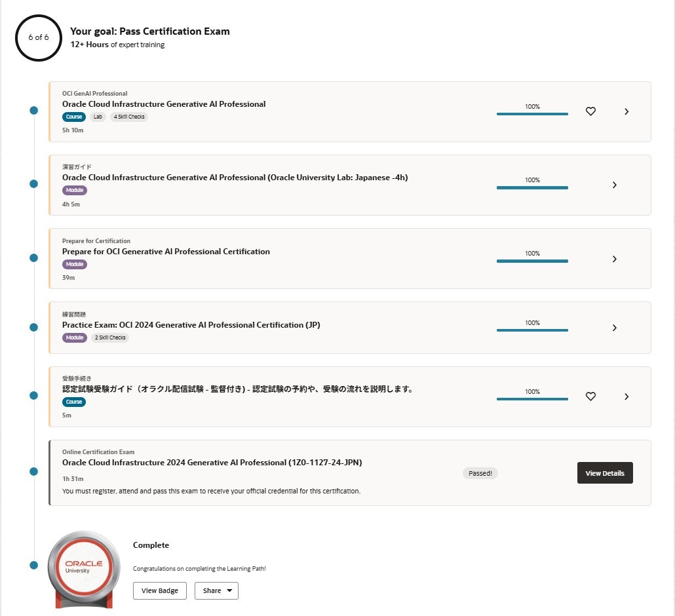
Task: Click the Oracle University Lab module progress bar
Action: click(533, 187)
